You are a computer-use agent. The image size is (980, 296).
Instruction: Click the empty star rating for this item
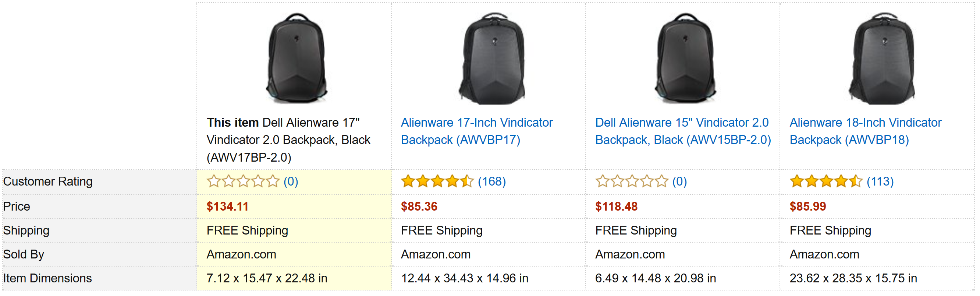(x=243, y=182)
